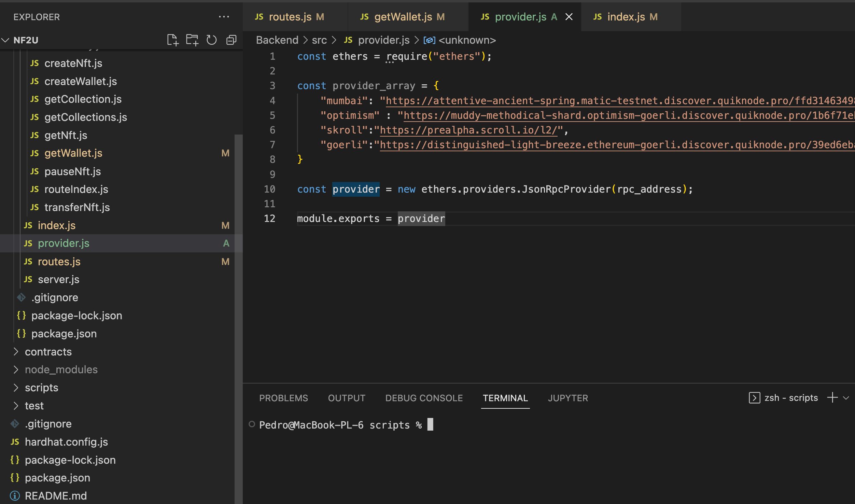Select the zsh - scripts terminal entry
855x504 pixels.
coord(783,398)
